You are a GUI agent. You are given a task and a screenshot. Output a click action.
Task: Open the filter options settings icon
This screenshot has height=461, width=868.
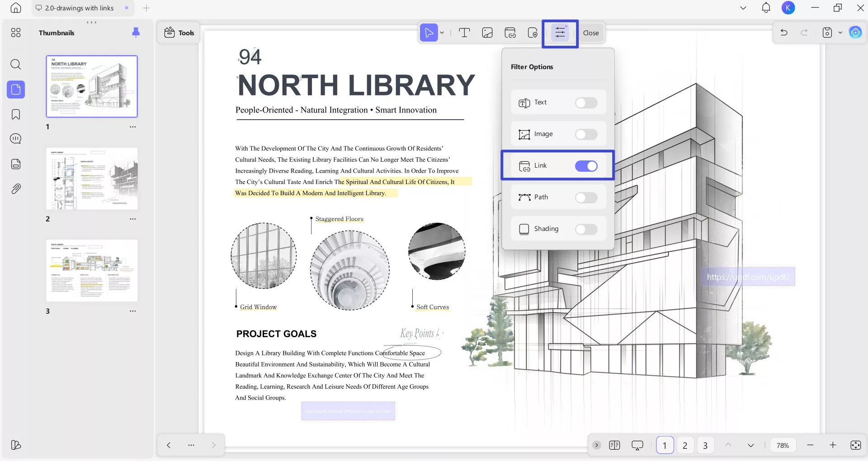(x=560, y=33)
